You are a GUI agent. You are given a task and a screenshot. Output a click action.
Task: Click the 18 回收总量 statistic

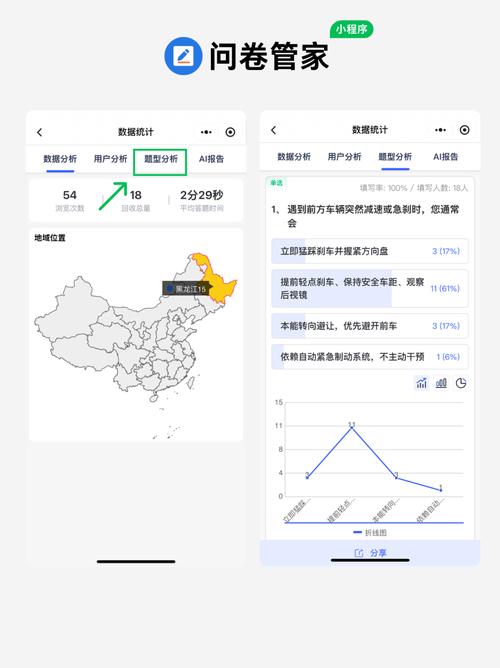(x=135, y=200)
